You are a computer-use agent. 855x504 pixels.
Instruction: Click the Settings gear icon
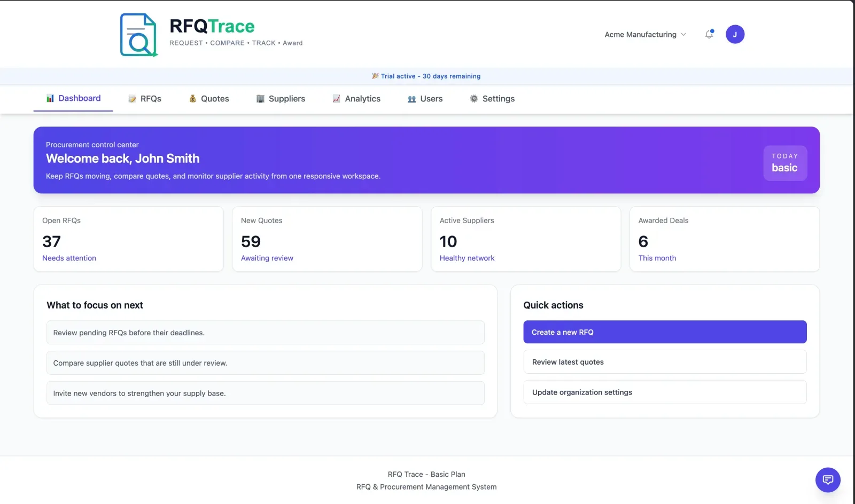(x=474, y=99)
